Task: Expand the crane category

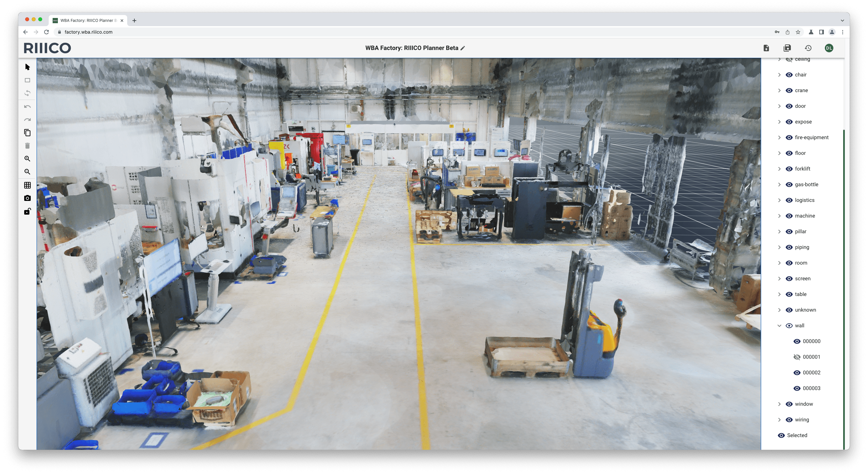Action: 779,90
